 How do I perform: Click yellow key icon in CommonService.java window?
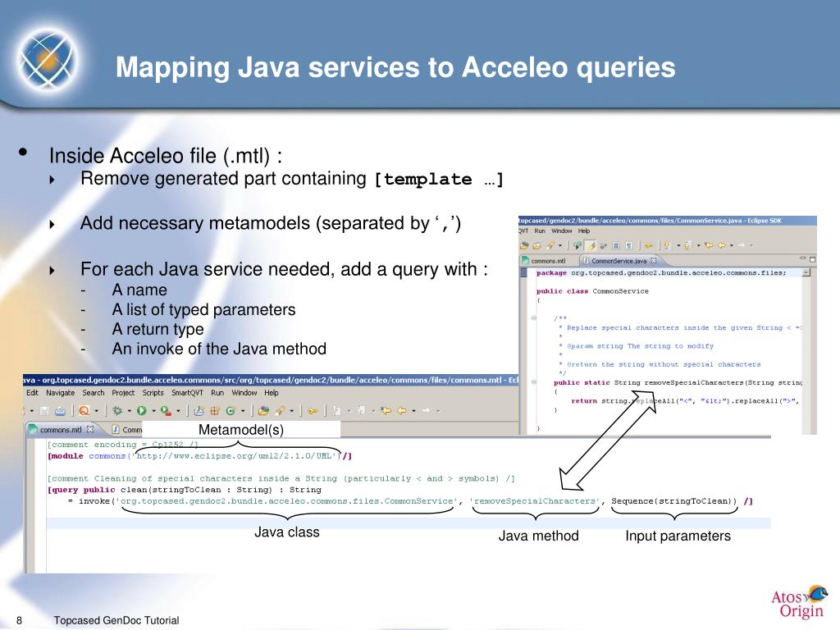649,245
